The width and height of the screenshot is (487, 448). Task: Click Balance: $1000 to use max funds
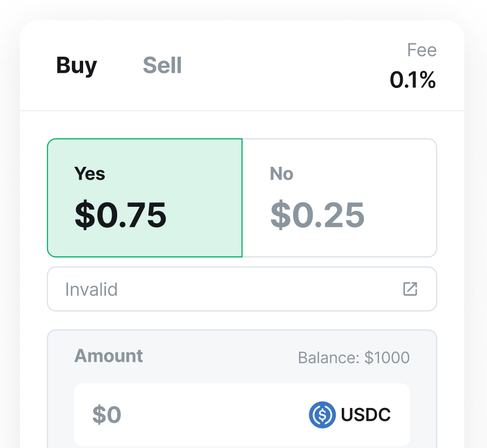click(354, 358)
